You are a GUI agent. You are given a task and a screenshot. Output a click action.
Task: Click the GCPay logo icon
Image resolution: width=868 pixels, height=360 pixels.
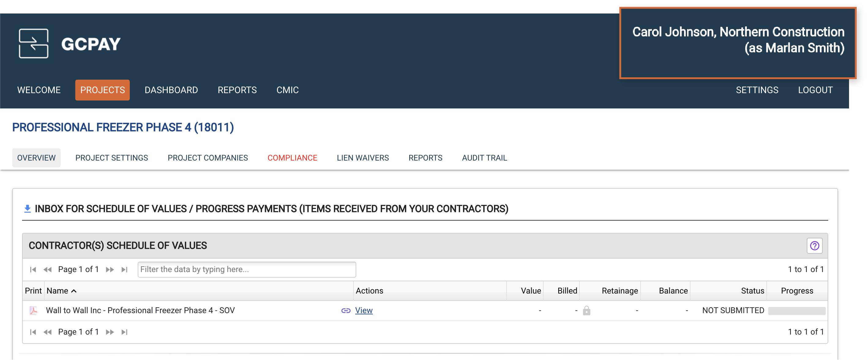click(34, 44)
